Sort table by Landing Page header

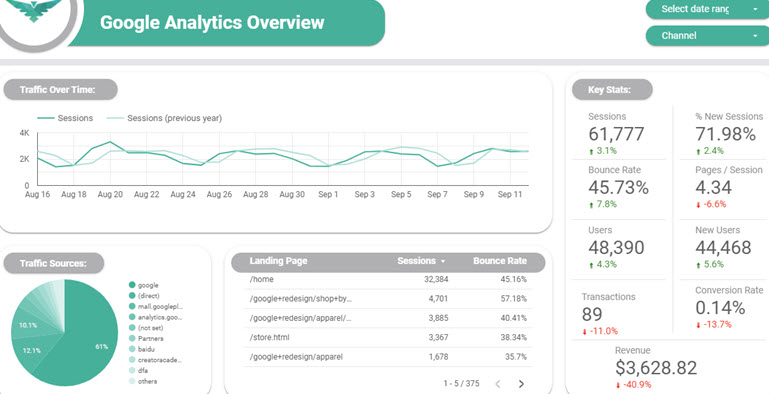click(278, 261)
